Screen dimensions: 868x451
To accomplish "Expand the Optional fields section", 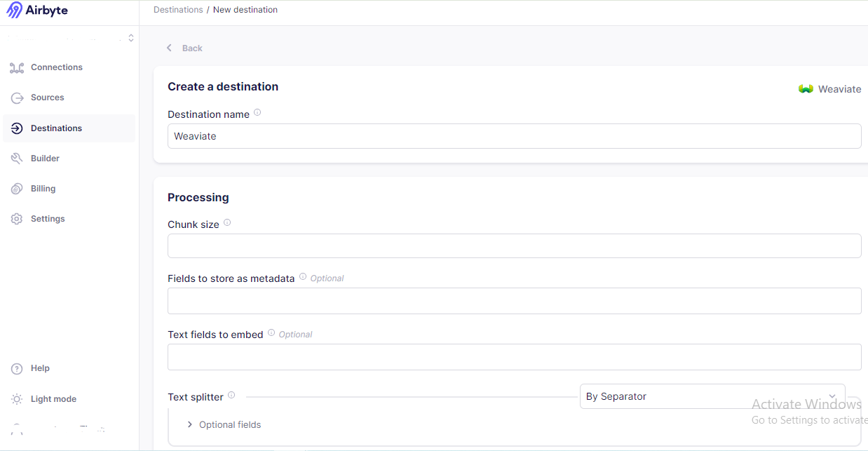I will point(224,424).
